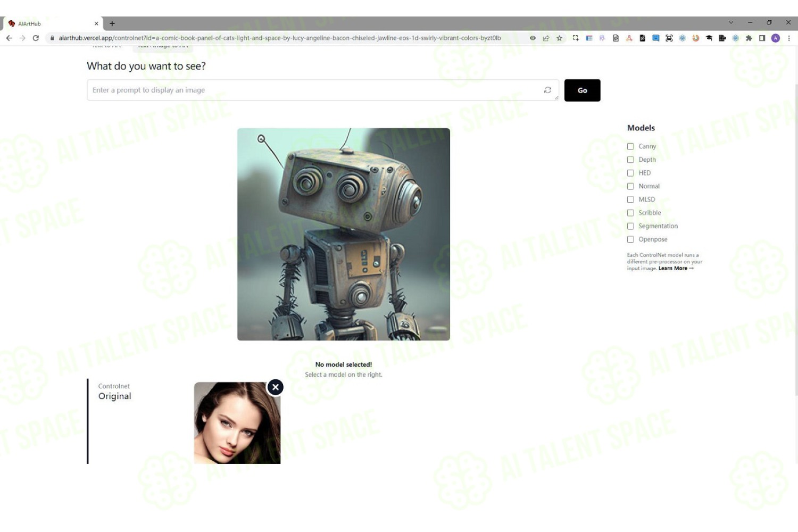Click 'Select a model on the right.' text
The height and width of the screenshot is (532, 798).
pos(344,375)
